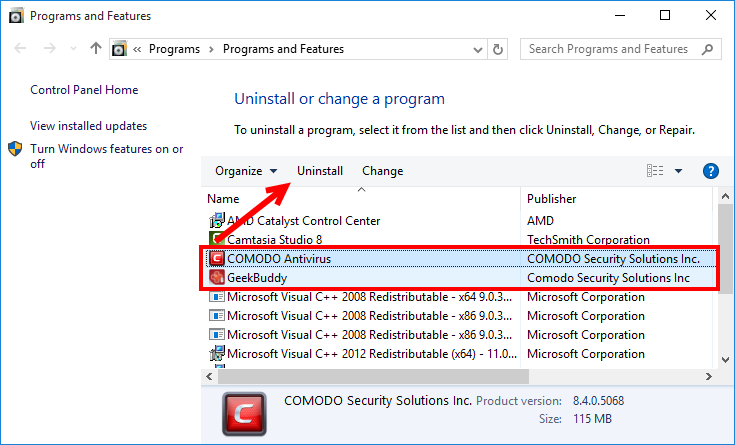Click the GeekBuddy program icon

coord(217,277)
